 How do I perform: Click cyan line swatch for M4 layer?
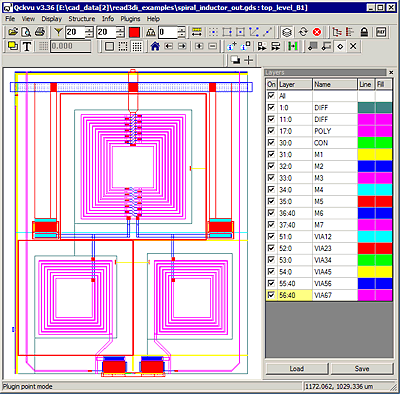pyautogui.click(x=366, y=190)
